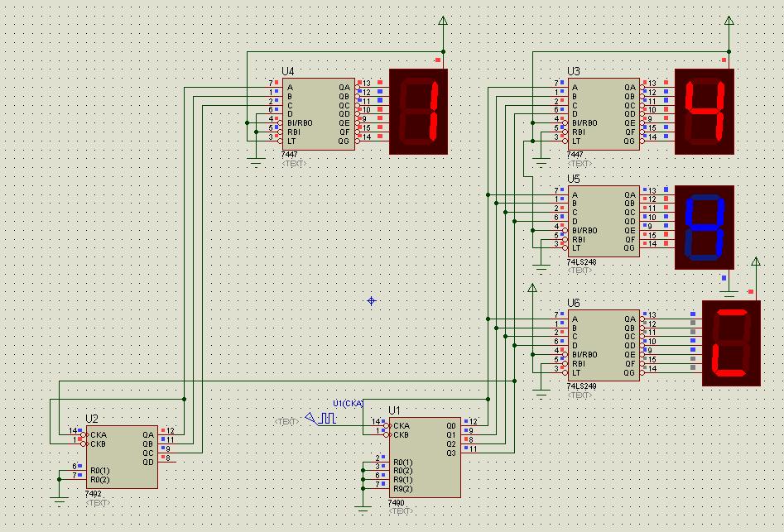Image resolution: width=784 pixels, height=532 pixels.
Task: Click the clock generator symbol near U1(CKA)
Action: 321,419
